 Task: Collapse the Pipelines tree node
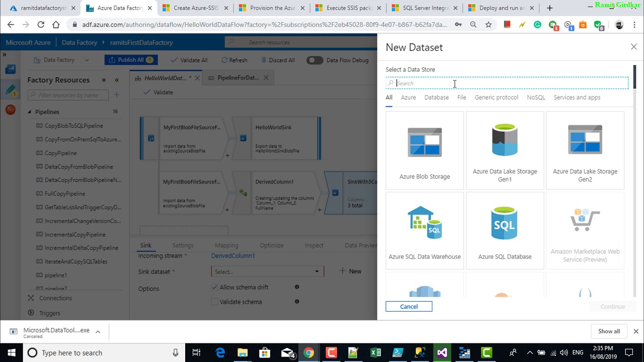pos(30,112)
